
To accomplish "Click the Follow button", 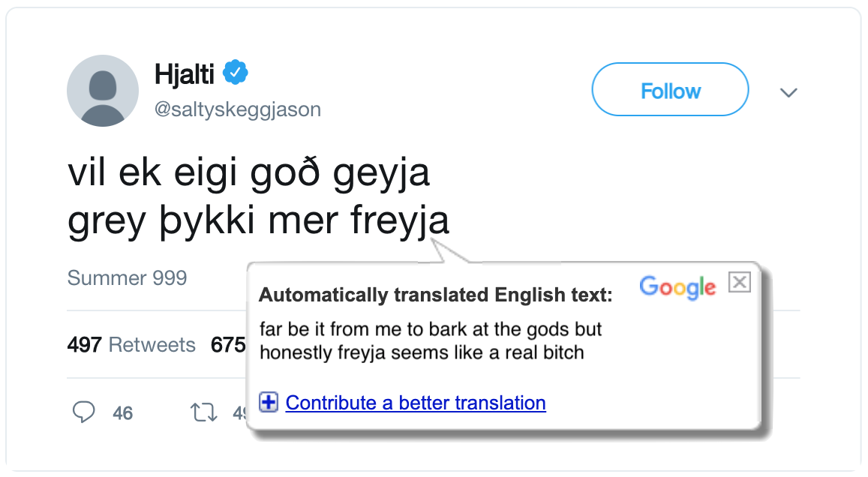I will (670, 90).
